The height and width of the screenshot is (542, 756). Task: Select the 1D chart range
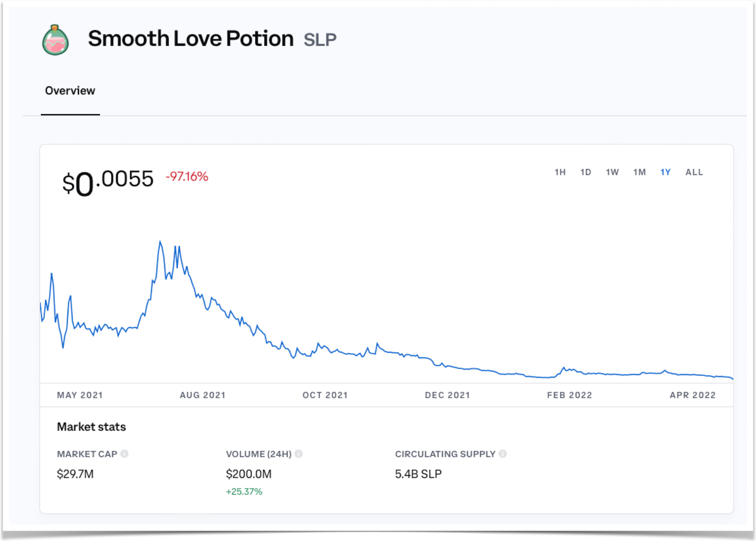(586, 172)
